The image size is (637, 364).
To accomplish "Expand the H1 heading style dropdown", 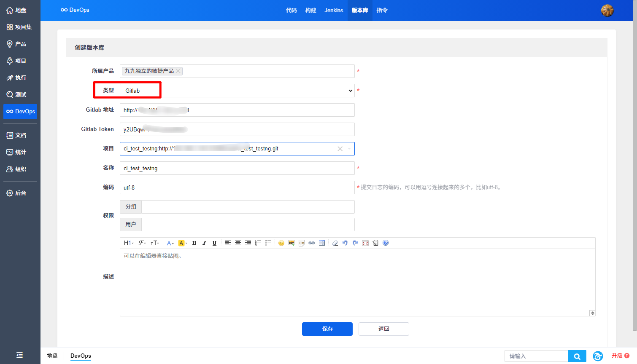I will pyautogui.click(x=129, y=243).
